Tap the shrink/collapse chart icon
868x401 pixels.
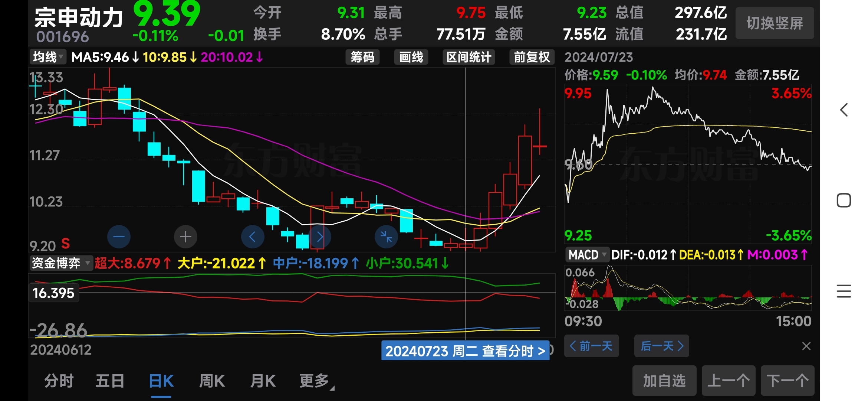click(387, 237)
